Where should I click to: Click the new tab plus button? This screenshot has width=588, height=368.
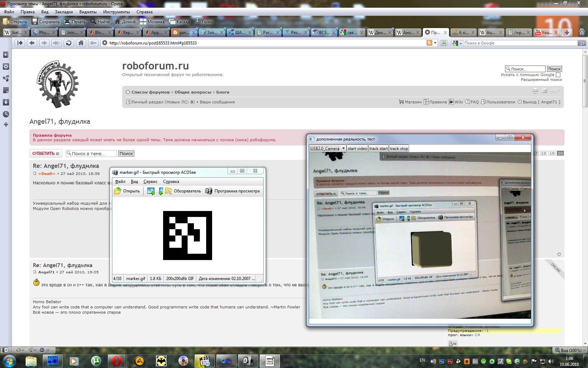pyautogui.click(x=567, y=32)
